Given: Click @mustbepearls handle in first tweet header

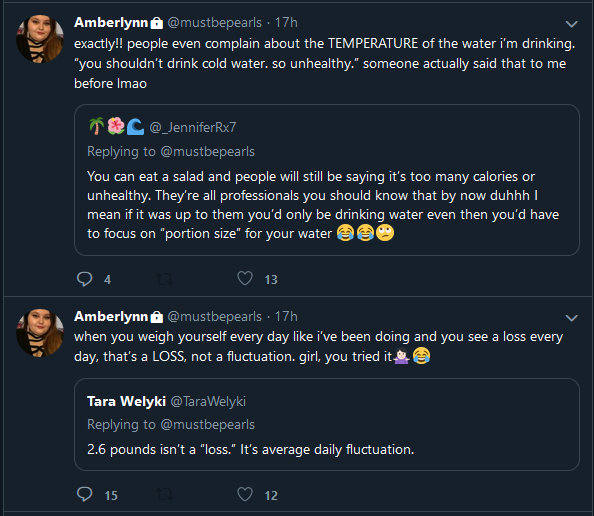Looking at the screenshot, I should (x=214, y=23).
